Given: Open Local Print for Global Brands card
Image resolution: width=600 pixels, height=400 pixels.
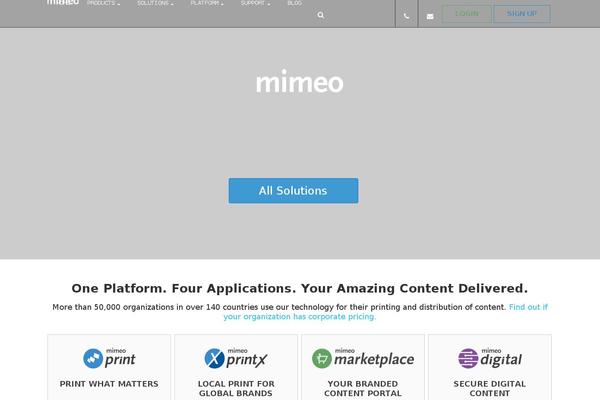Looking at the screenshot, I should (236, 367).
